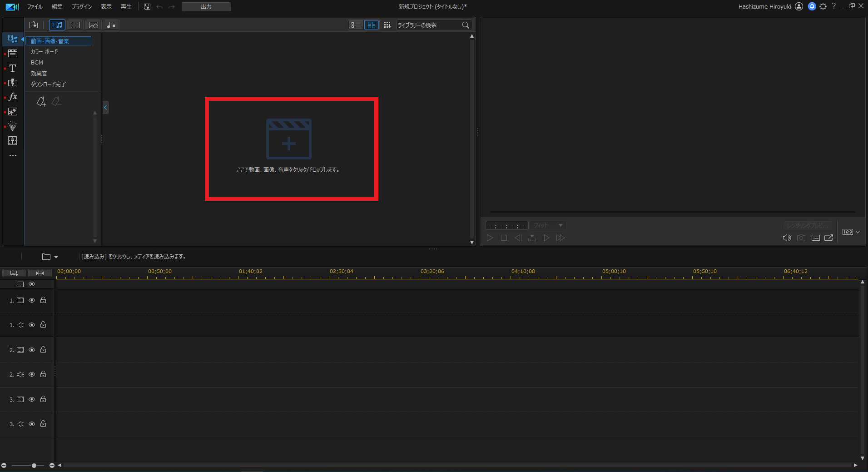This screenshot has width=868, height=472.
Task: Switch library to icon grid view
Action: 372,25
